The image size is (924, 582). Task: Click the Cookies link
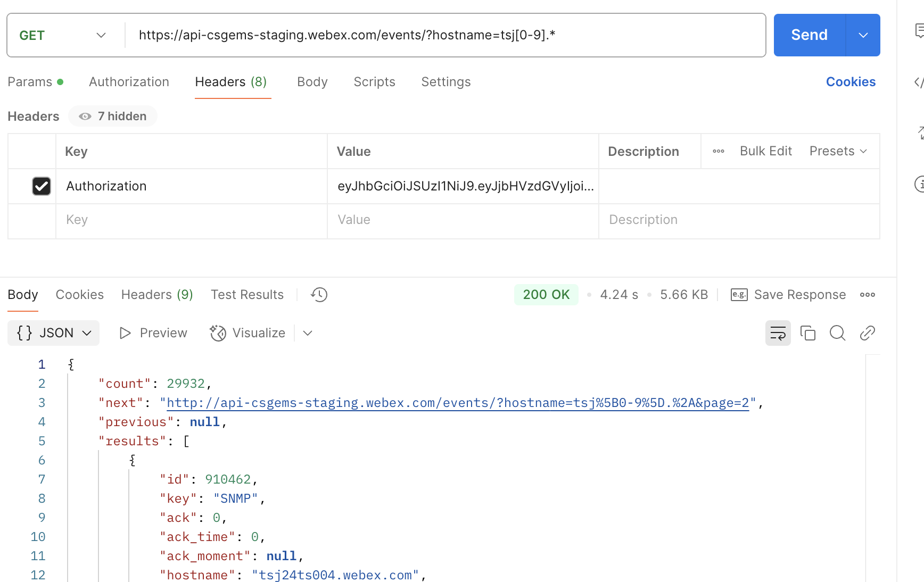click(851, 82)
